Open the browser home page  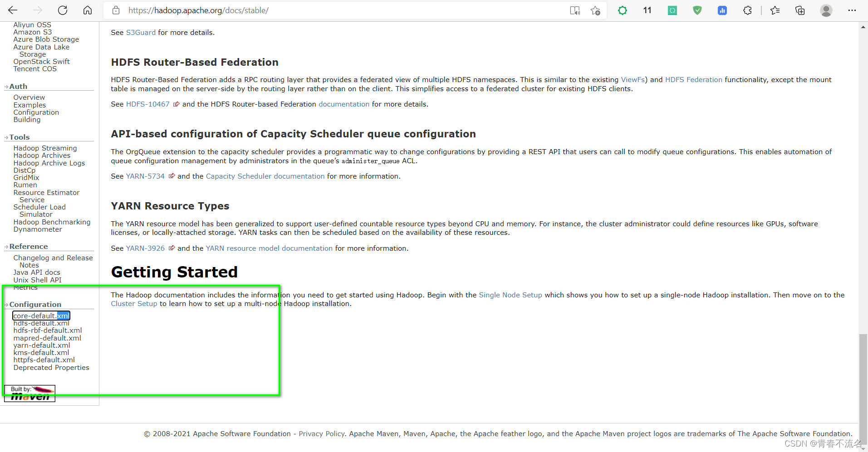point(88,10)
